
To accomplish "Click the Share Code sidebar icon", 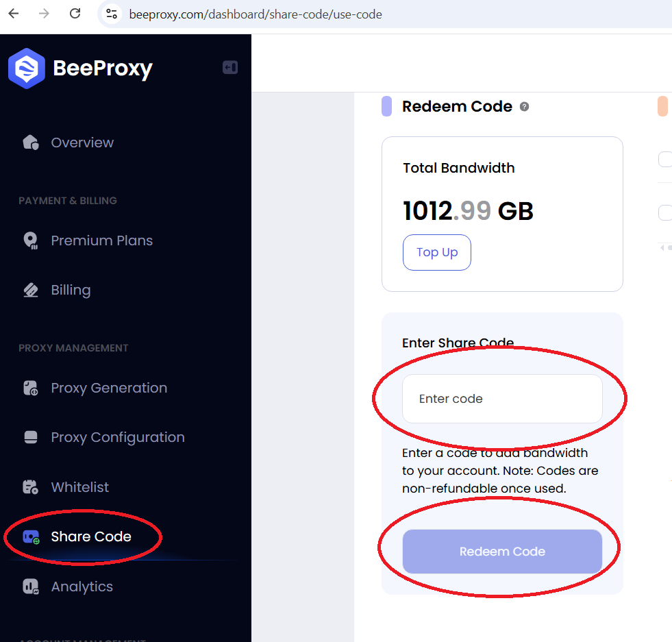I will pyautogui.click(x=31, y=536).
